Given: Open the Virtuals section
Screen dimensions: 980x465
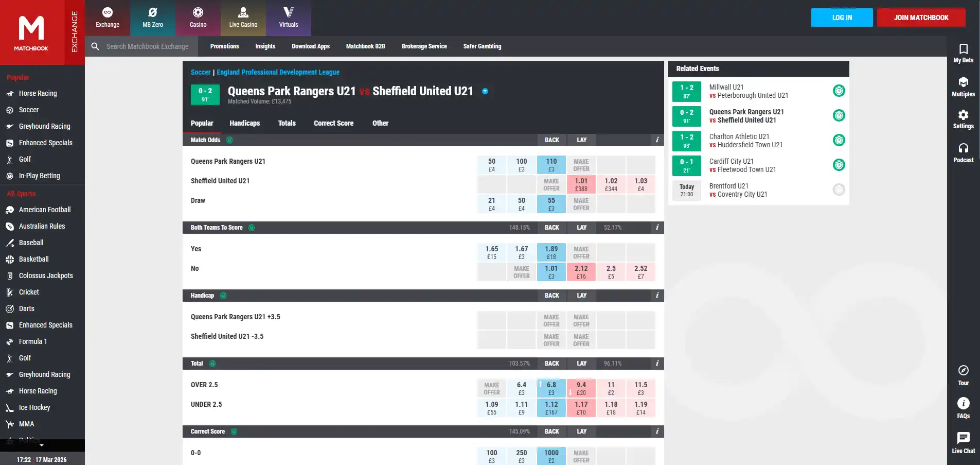Looking at the screenshot, I should pos(289,18).
